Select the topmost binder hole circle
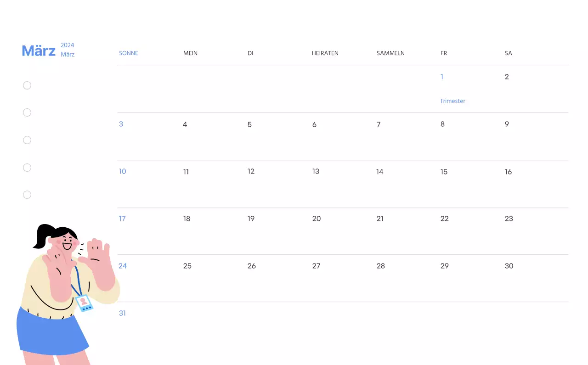This screenshot has height=365, width=588. (x=27, y=85)
